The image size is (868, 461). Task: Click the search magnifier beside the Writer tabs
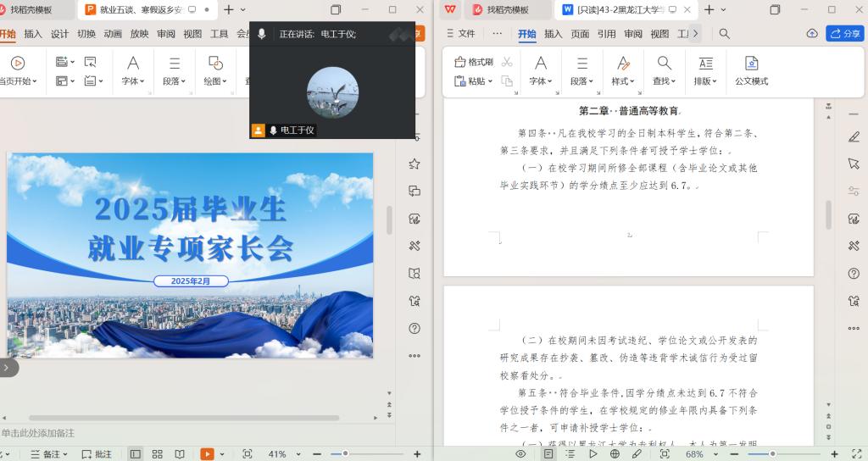(725, 34)
